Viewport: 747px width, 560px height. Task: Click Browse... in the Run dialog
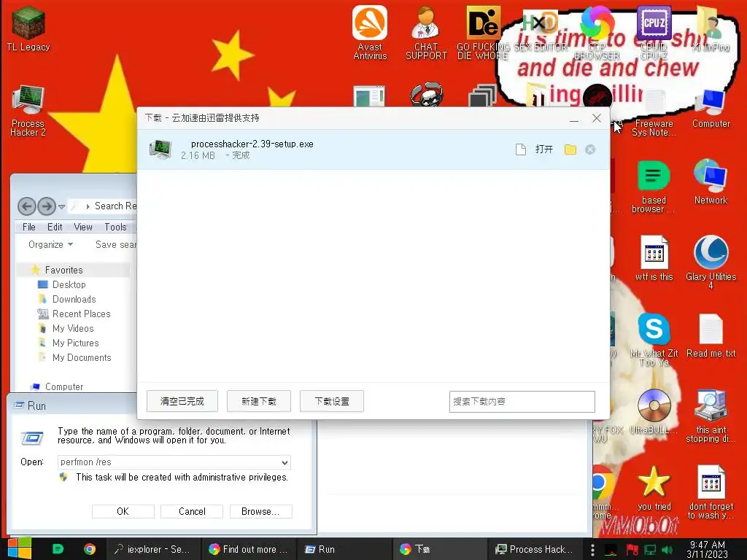point(260,511)
